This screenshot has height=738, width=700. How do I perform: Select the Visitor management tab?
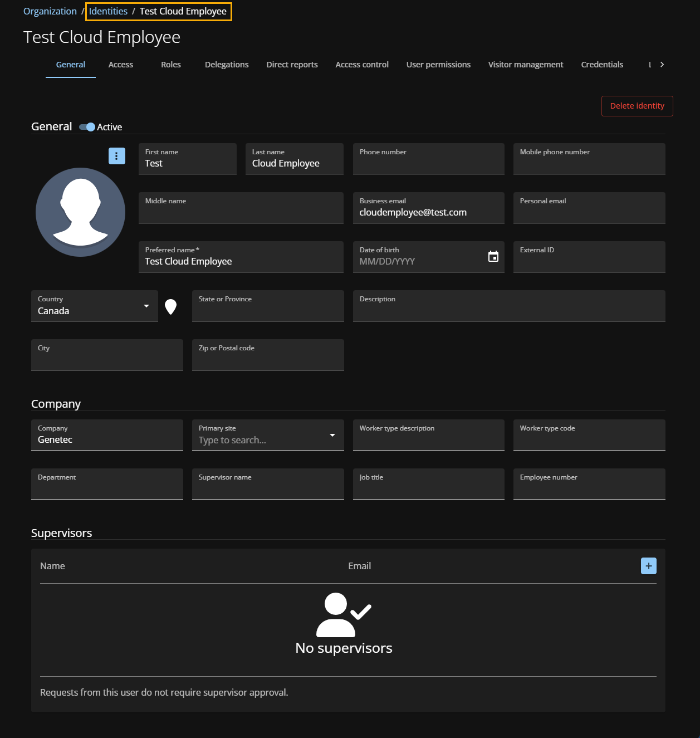pos(526,65)
